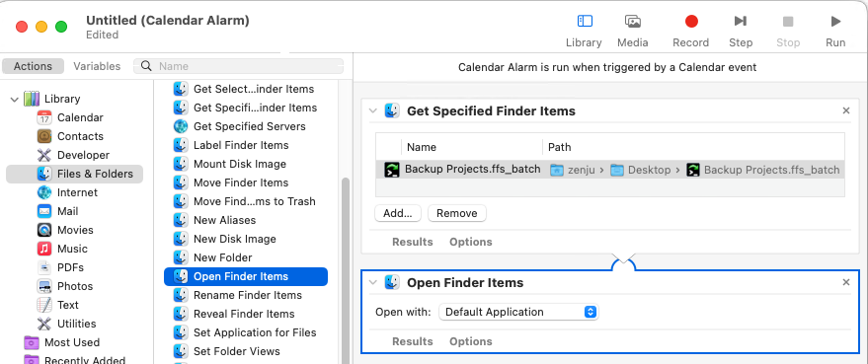Collapse the Open Finder Items step
Viewport: 868px width, 364px height.
373,283
